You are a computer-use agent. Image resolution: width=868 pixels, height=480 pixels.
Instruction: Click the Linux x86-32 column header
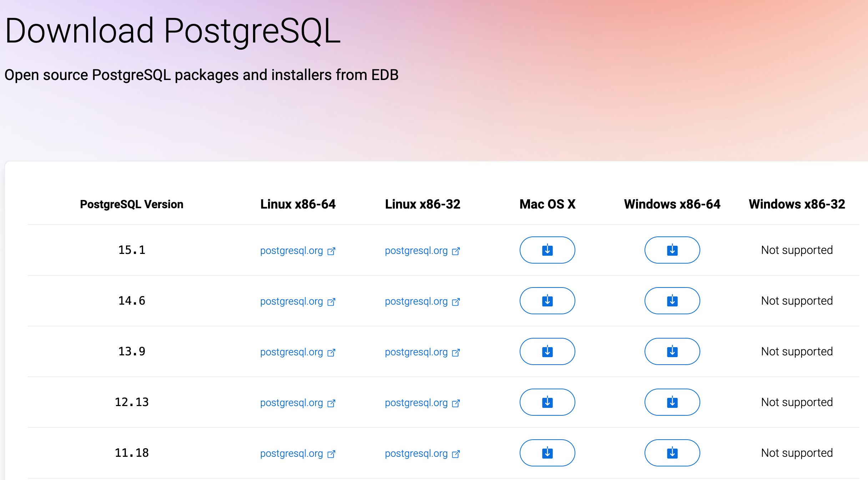pos(423,204)
